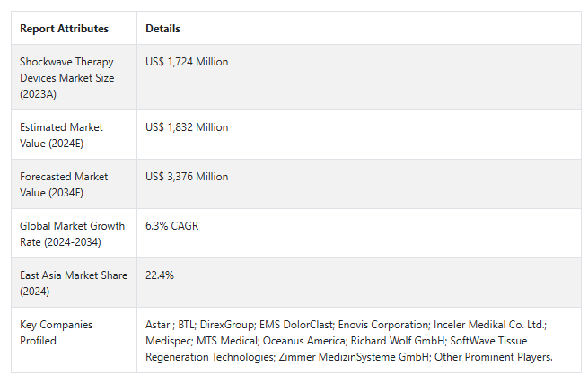Click the US$ 3,376 Million value
The height and width of the screenshot is (375, 588).
pos(187,177)
